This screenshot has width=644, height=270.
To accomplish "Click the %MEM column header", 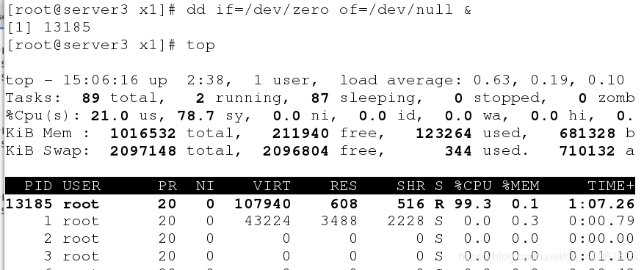I will click(x=521, y=186).
